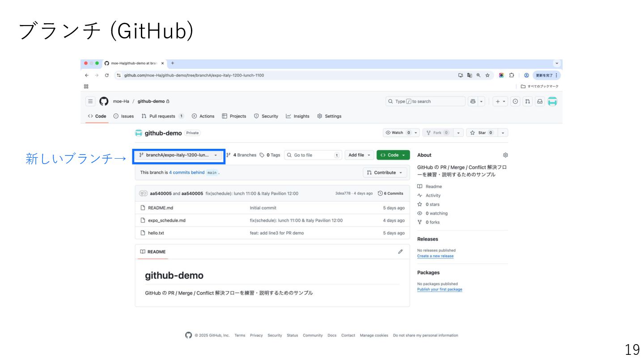Bookmark this page with the star icon

pyautogui.click(x=487, y=75)
